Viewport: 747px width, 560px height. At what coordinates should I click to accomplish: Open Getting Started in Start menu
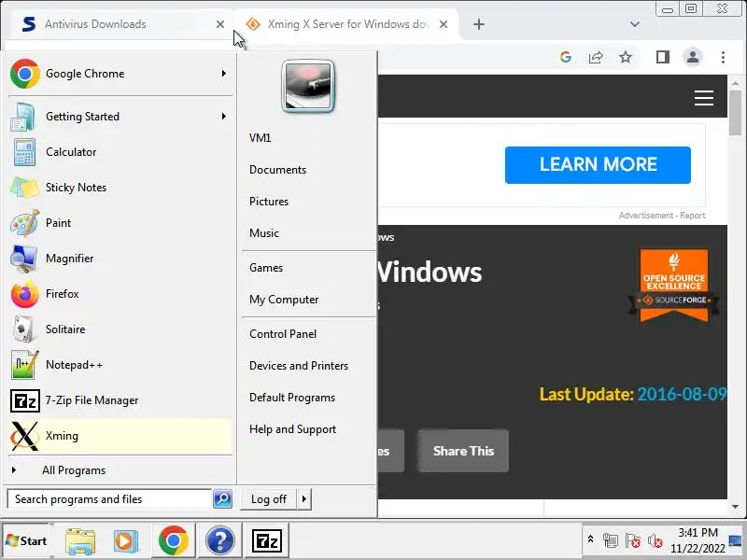click(120, 117)
